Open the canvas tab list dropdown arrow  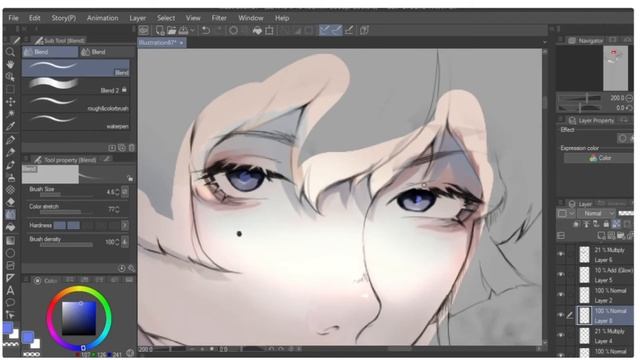(544, 42)
